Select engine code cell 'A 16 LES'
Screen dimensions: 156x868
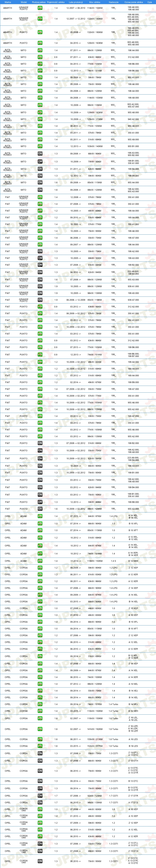click(x=133, y=739)
